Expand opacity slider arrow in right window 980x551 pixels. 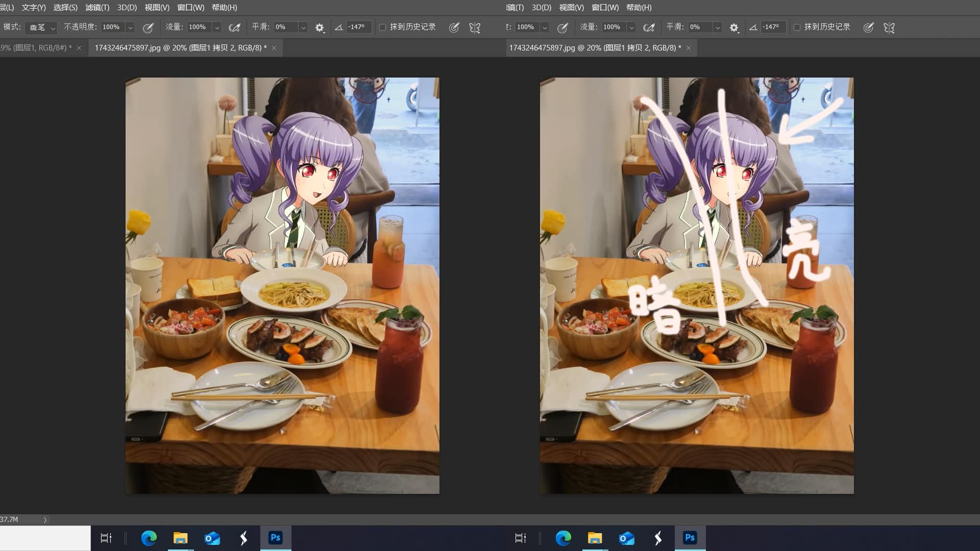(545, 28)
